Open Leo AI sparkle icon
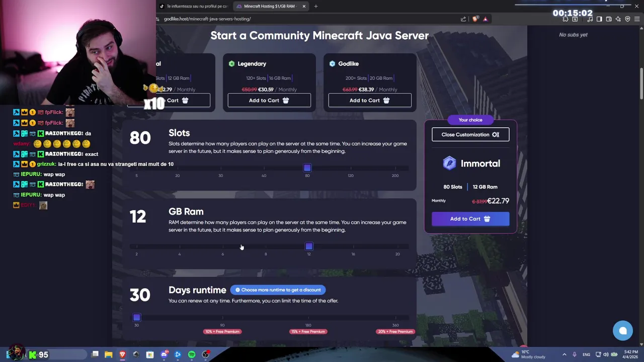Image resolution: width=644 pixels, height=362 pixels. pos(618,19)
